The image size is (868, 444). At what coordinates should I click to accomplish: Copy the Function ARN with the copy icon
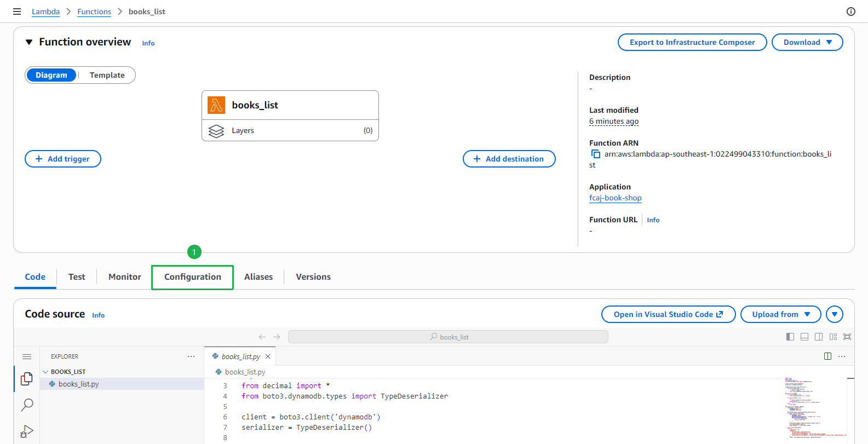pyautogui.click(x=596, y=154)
